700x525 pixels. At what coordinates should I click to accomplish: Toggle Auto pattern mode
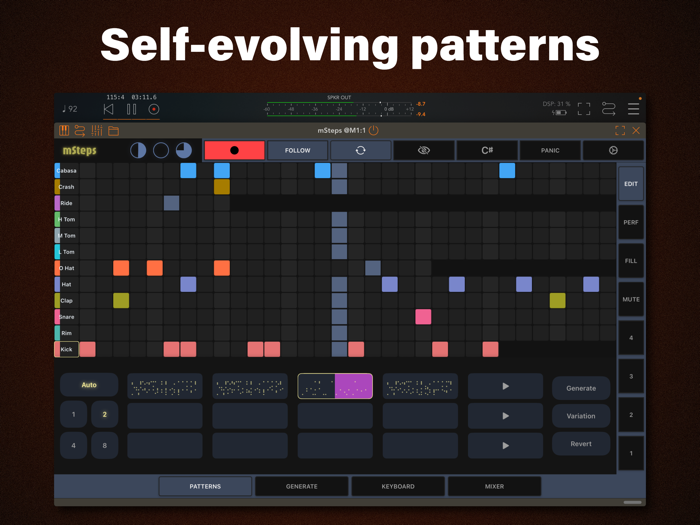pyautogui.click(x=89, y=385)
